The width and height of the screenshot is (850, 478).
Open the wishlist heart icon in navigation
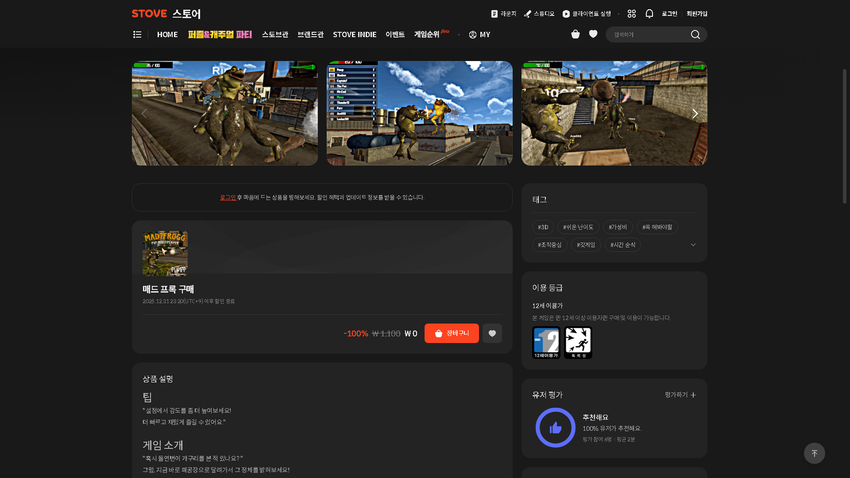(x=593, y=34)
